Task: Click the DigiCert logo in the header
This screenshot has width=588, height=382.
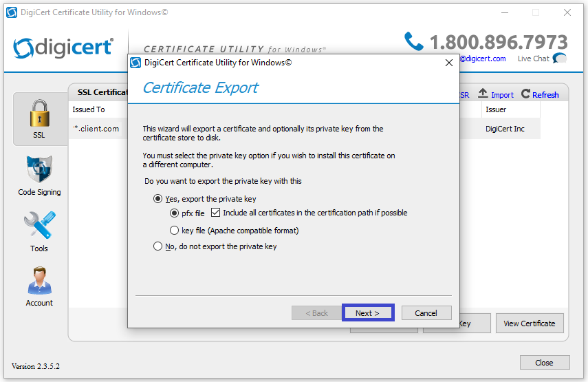Action: click(x=63, y=47)
